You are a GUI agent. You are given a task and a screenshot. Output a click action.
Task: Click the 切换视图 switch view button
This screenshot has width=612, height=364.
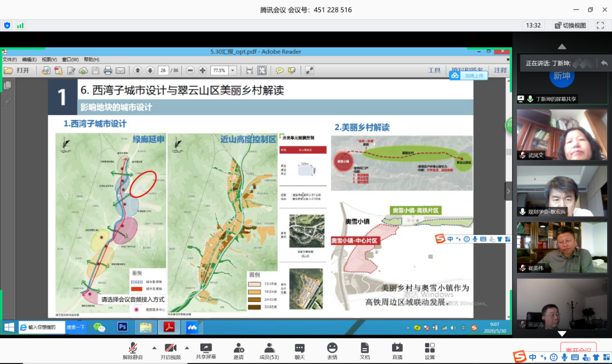[x=570, y=25]
